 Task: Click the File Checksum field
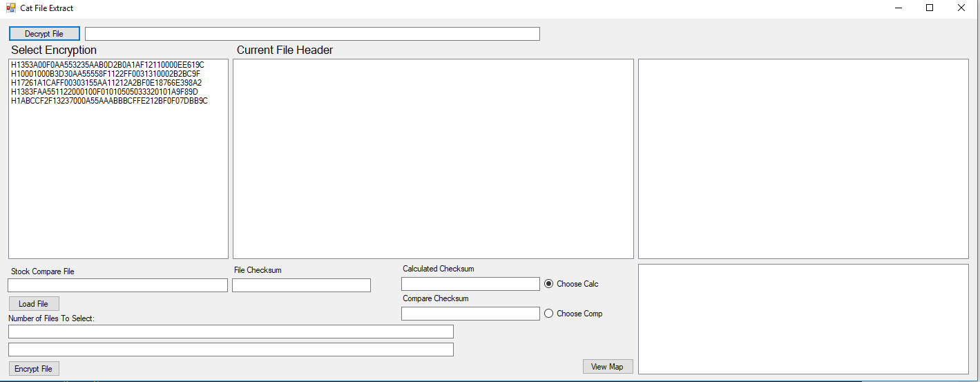click(301, 285)
